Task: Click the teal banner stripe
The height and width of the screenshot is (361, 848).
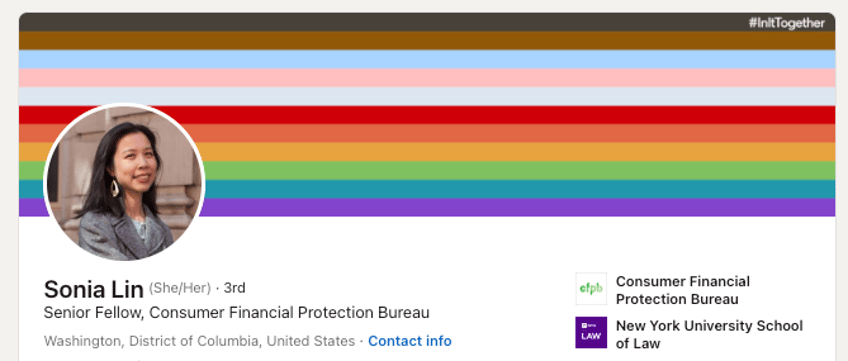Action: click(x=519, y=189)
